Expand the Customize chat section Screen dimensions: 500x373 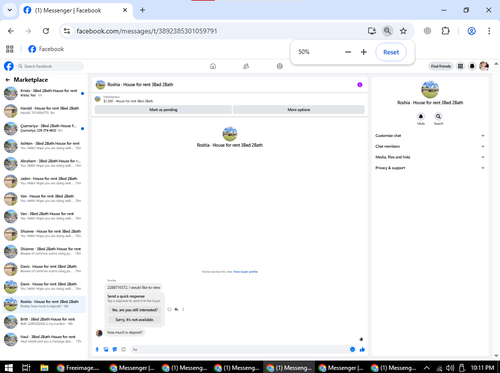(x=430, y=136)
